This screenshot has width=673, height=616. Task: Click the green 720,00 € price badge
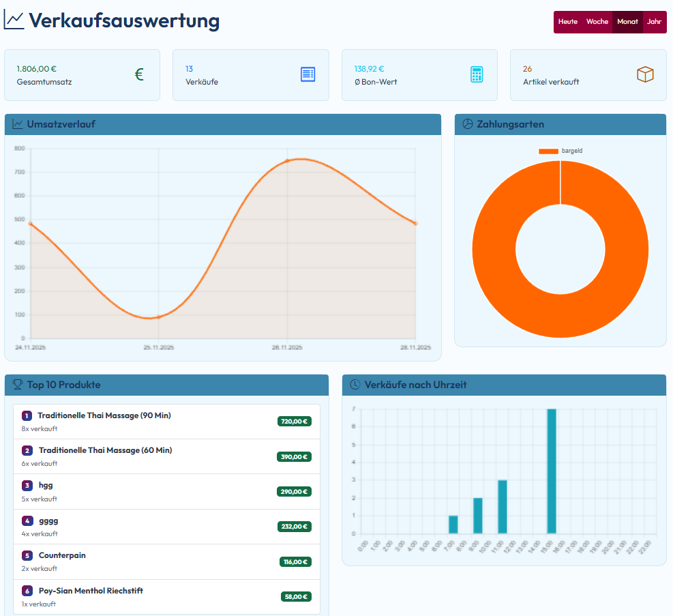294,421
